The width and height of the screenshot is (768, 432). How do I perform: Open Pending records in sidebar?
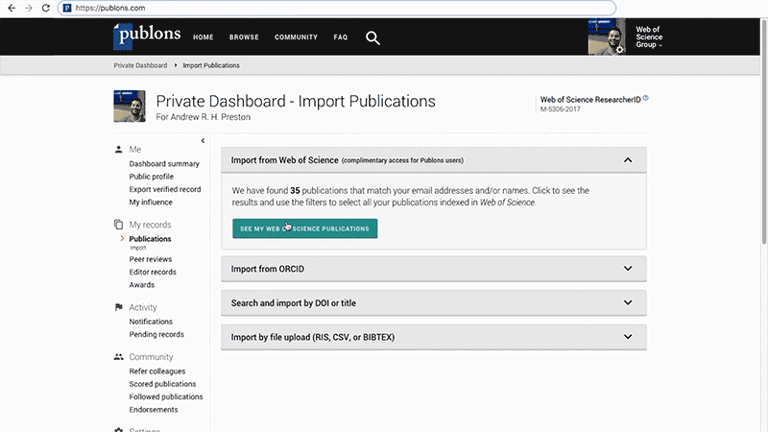pos(156,334)
